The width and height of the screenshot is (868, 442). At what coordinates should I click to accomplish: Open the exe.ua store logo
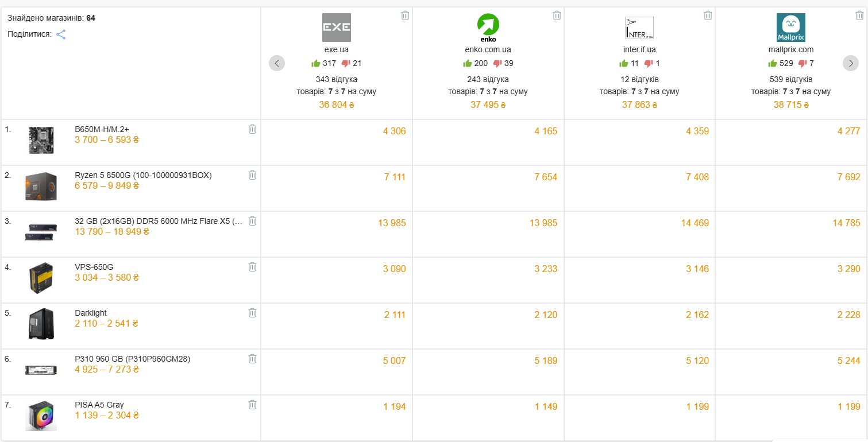tap(336, 28)
